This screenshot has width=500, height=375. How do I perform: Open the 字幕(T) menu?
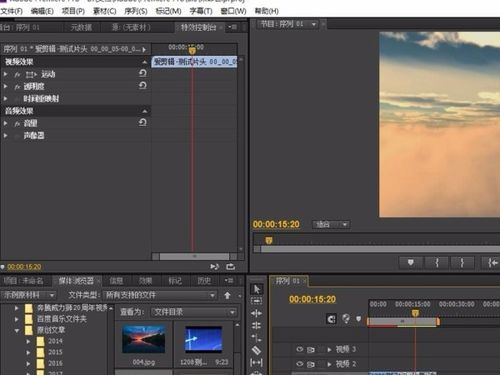201,11
